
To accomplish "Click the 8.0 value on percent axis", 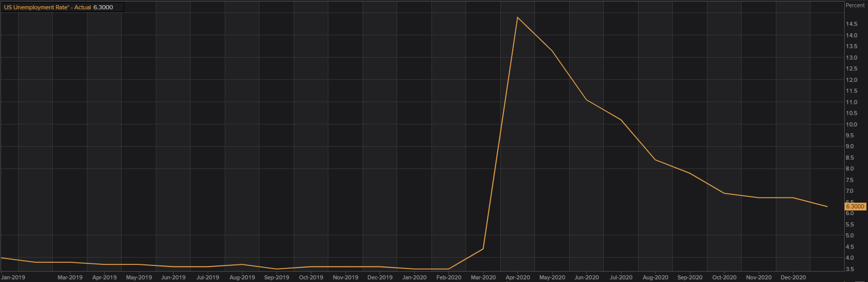I will coord(850,169).
